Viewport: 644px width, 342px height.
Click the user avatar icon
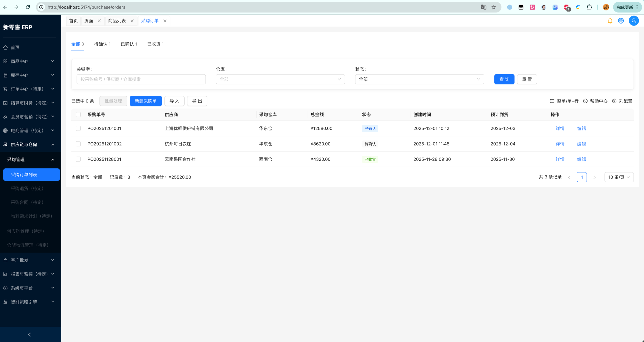[633, 21]
